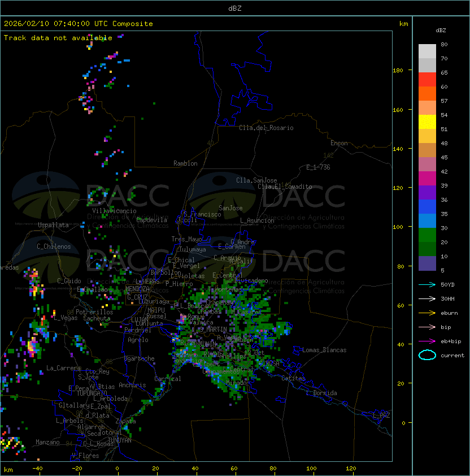Click the 'Anchoris' map label
The width and height of the screenshot is (470, 476).
tap(132, 385)
